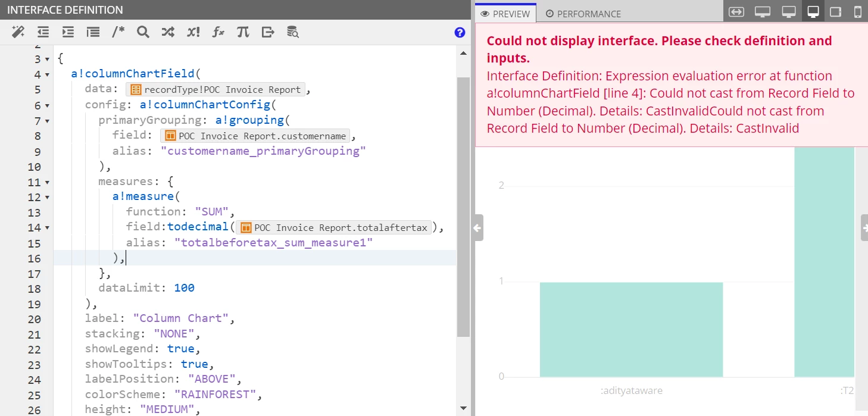Click stacking value "NONE"
868x416 pixels.
pyautogui.click(x=174, y=334)
